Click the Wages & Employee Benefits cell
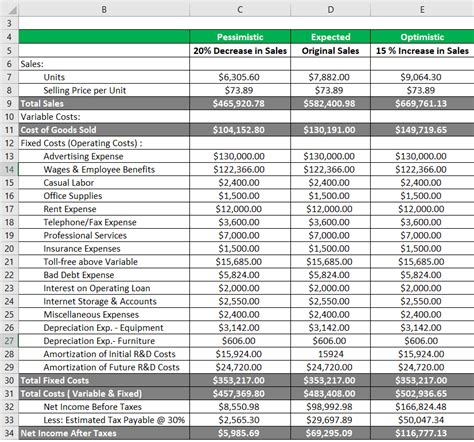 [104, 169]
